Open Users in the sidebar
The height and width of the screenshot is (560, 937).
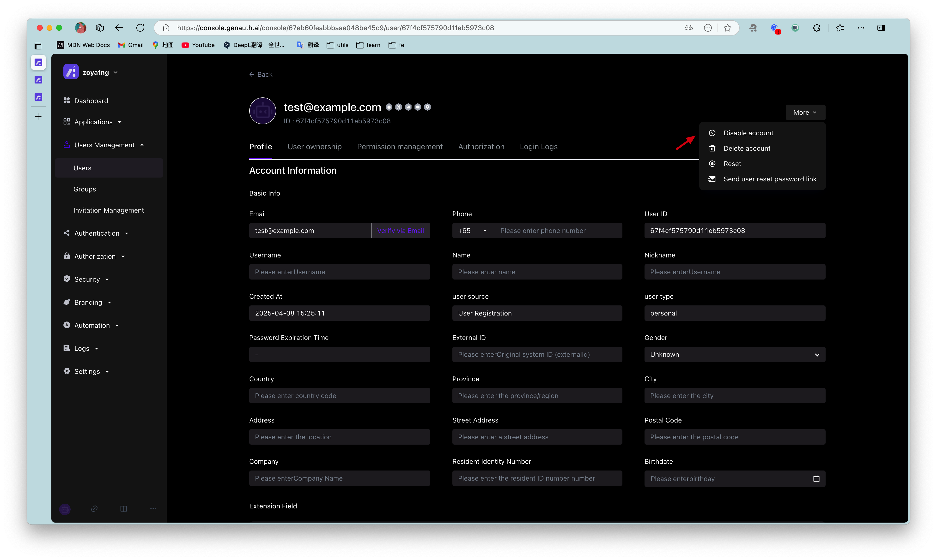pyautogui.click(x=109, y=168)
